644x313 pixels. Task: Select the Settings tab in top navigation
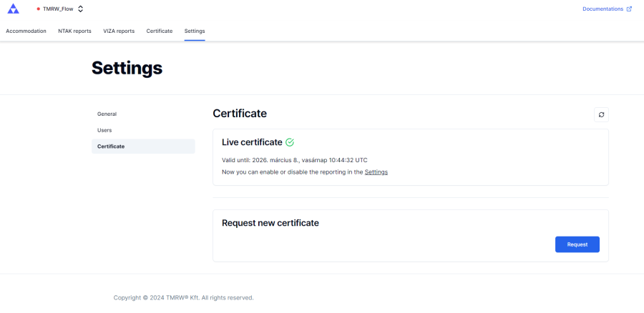(x=195, y=31)
